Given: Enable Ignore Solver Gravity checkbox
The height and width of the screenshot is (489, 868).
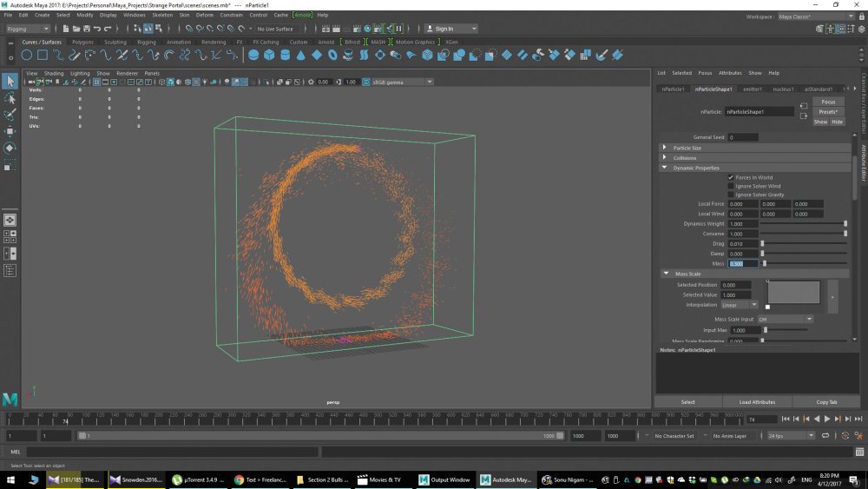Looking at the screenshot, I should [x=730, y=195].
